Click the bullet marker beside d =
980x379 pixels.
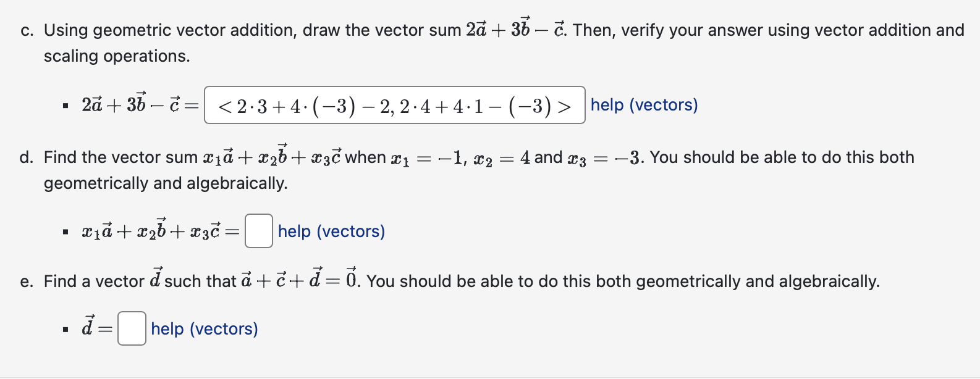tap(65, 328)
